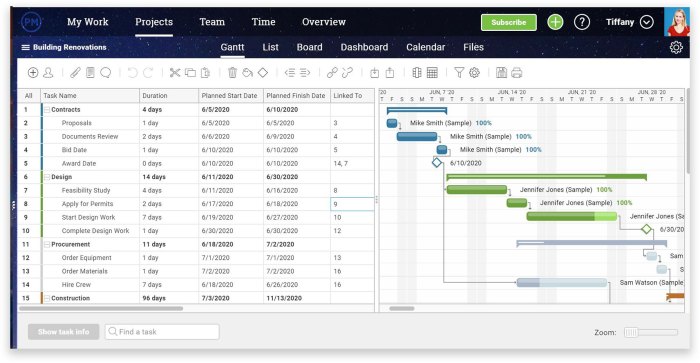Click the Find a task search field
Screen dimensions: 700x363
pyautogui.click(x=162, y=332)
